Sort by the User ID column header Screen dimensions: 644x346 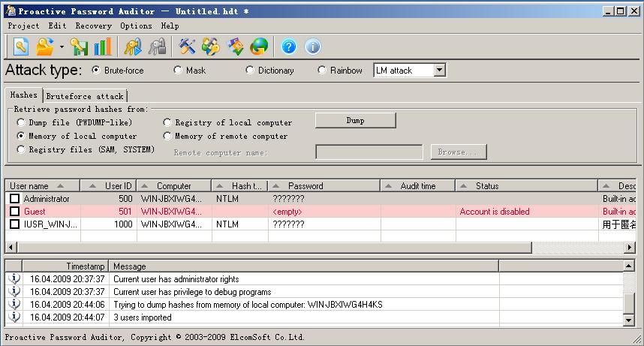(x=108, y=186)
